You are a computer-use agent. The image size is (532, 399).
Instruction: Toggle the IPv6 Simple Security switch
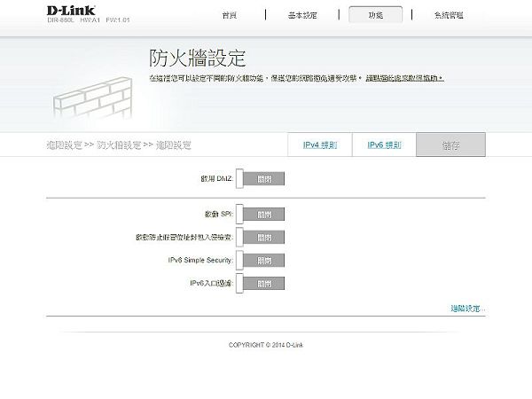(x=260, y=260)
